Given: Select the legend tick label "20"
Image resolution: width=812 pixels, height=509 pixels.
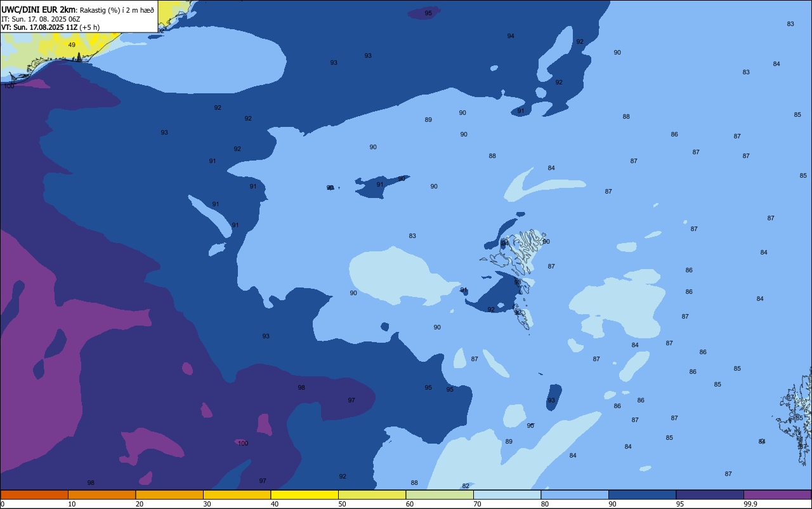Looking at the screenshot, I should click(x=140, y=504).
